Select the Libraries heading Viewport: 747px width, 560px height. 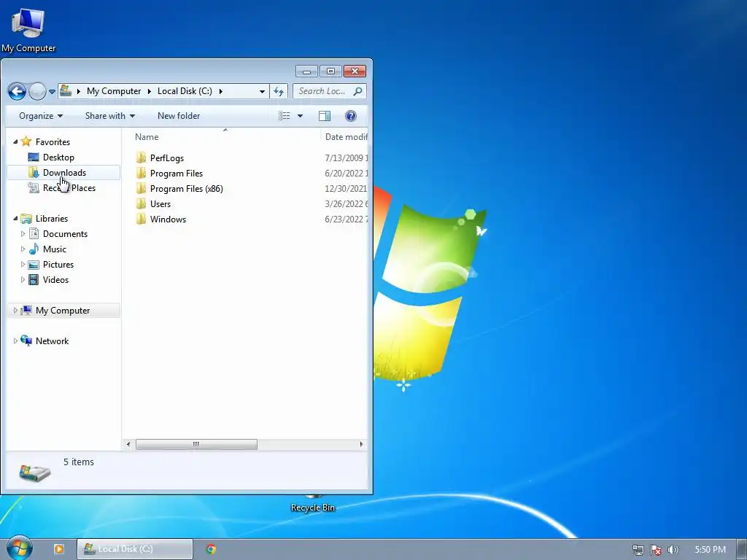pos(44,219)
